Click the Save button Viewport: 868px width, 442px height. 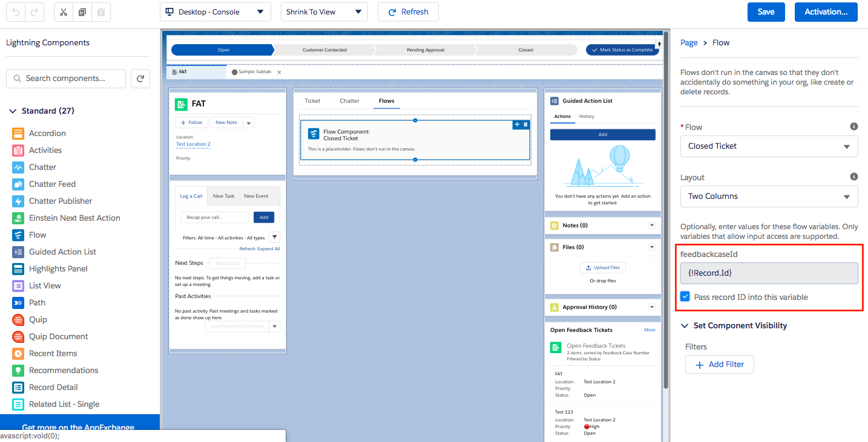click(x=766, y=12)
